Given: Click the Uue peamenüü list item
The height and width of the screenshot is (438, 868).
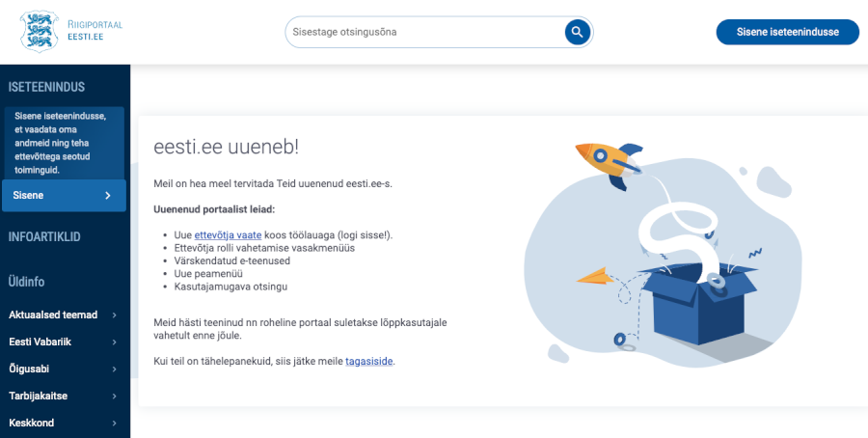Looking at the screenshot, I should click(x=208, y=274).
